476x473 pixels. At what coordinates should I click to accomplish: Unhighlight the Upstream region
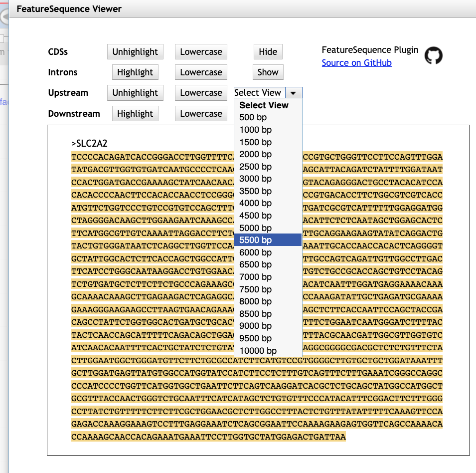pyautogui.click(x=135, y=93)
